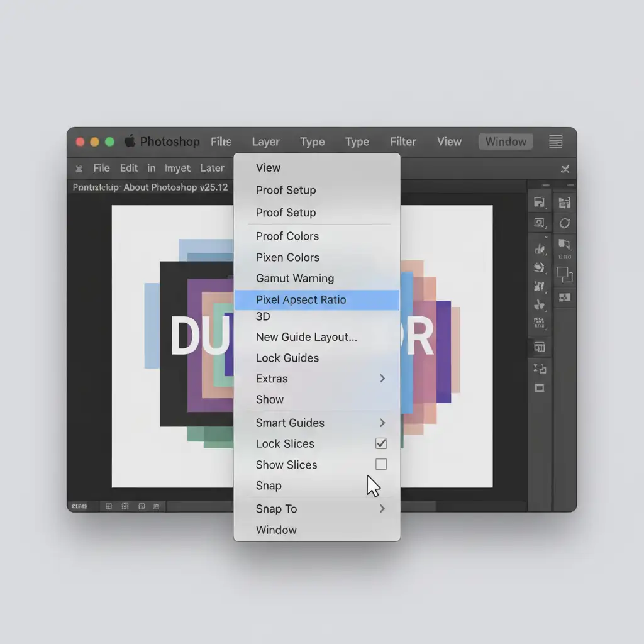Open the panel menu icon with horizontal lines
The width and height of the screenshot is (644, 644).
click(555, 142)
